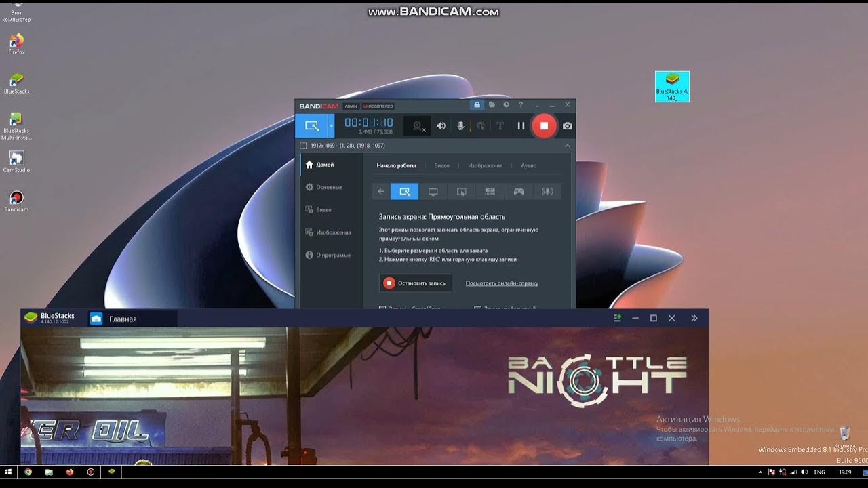Viewport: 868px width, 488px height.
Task: Toggle the microphone icon in Bandicam toolbar
Action: coord(460,126)
